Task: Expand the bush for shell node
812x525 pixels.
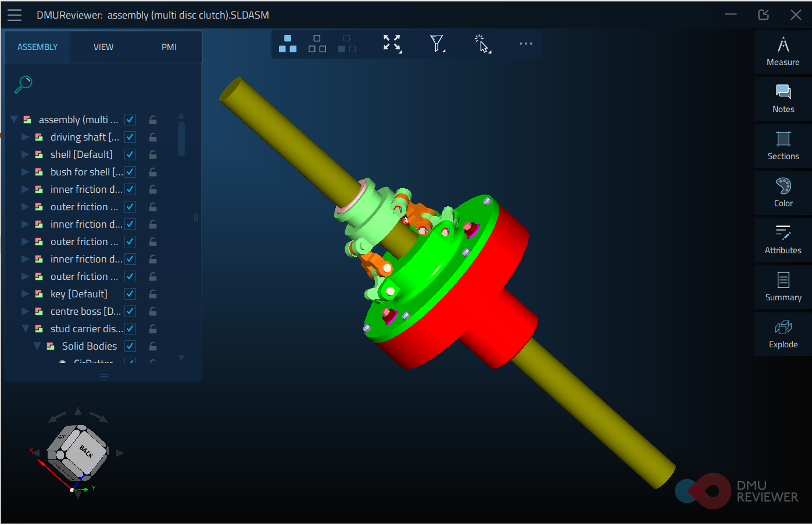Action: coord(25,172)
